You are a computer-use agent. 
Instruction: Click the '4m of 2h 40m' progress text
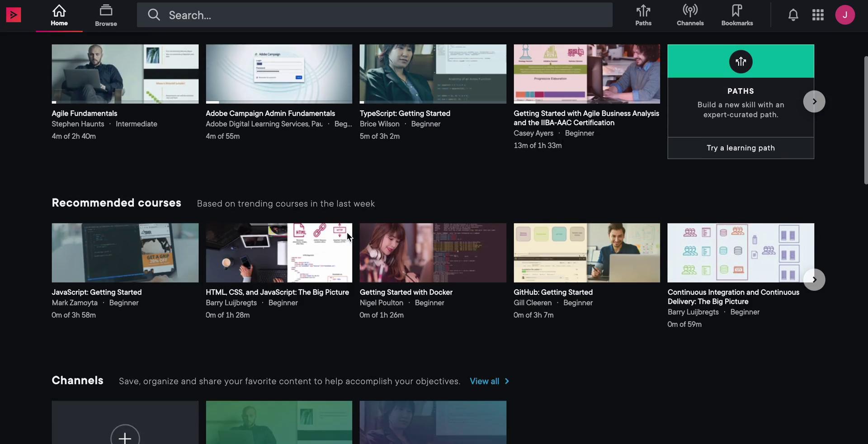coord(74,136)
